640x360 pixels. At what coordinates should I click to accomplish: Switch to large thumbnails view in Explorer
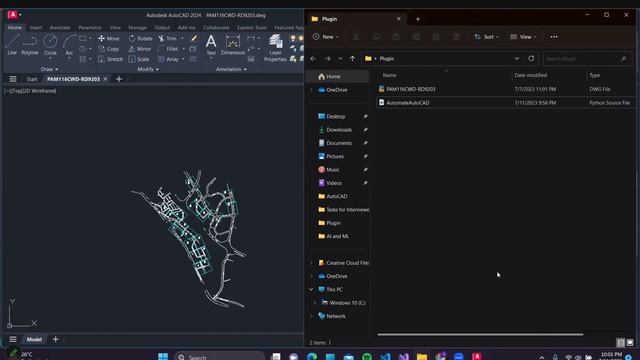coord(630,342)
